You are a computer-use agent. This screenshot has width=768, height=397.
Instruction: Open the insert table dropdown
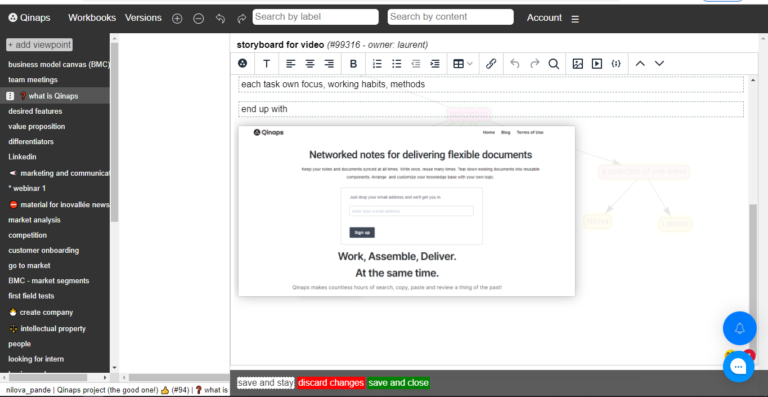click(462, 64)
